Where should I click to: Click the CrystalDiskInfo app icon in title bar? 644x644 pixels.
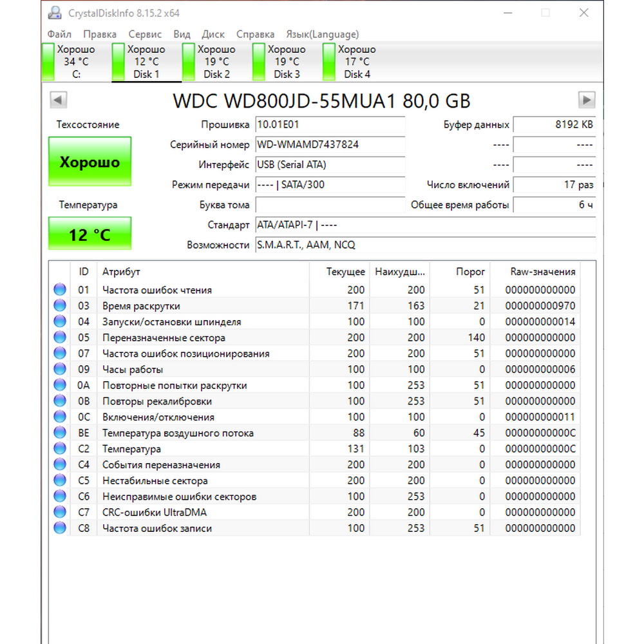click(56, 14)
